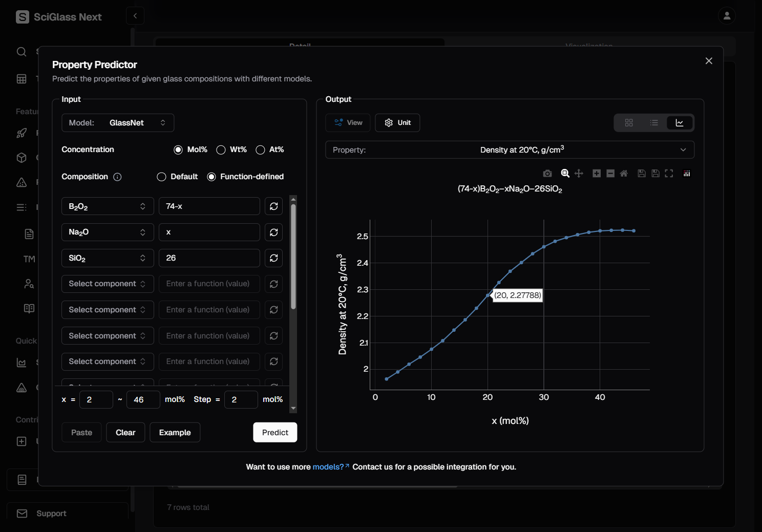The width and height of the screenshot is (762, 532).
Task: Click the plot zoom out minus icon
Action: [x=610, y=174]
